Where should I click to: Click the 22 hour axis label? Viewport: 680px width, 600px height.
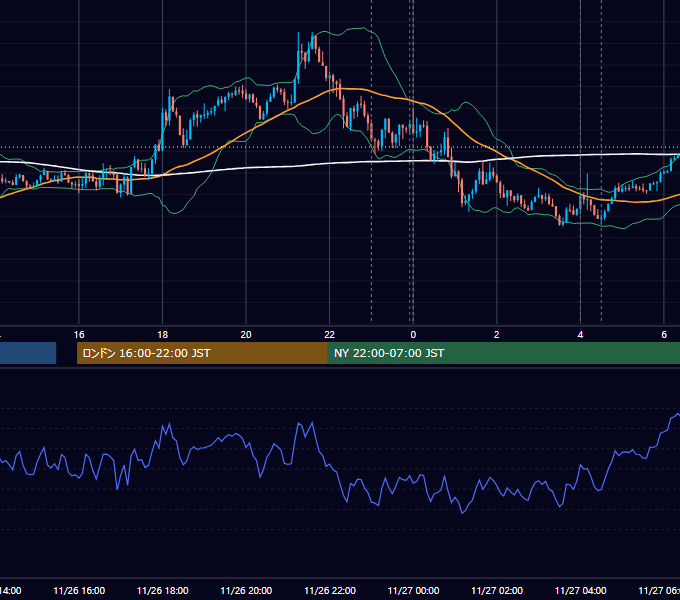point(330,335)
